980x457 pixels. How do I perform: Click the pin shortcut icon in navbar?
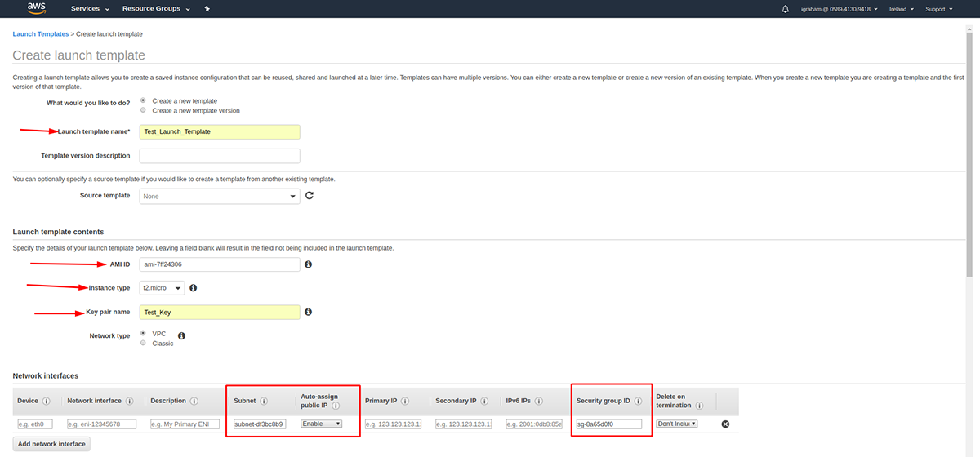click(207, 9)
